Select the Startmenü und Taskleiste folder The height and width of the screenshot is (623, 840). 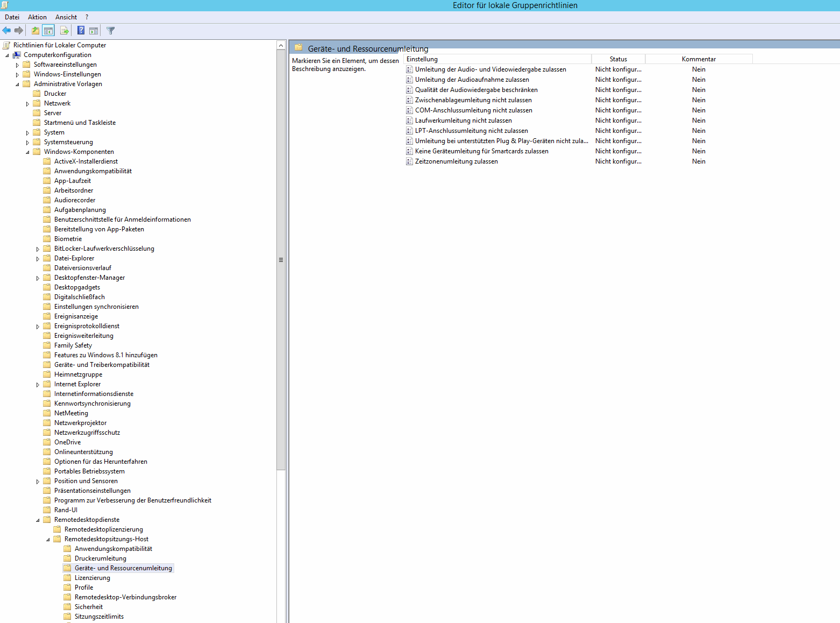click(80, 123)
